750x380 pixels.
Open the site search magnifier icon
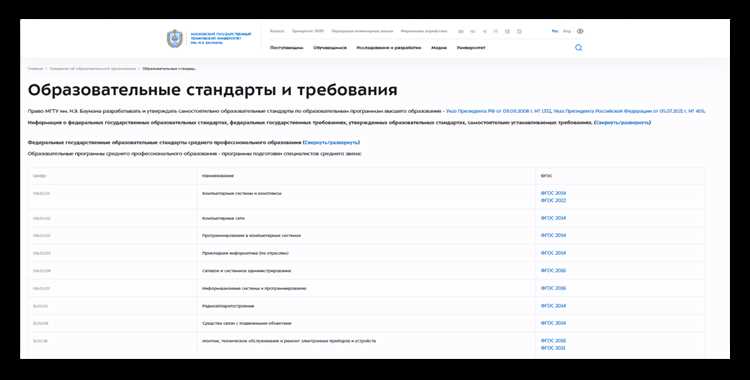578,47
